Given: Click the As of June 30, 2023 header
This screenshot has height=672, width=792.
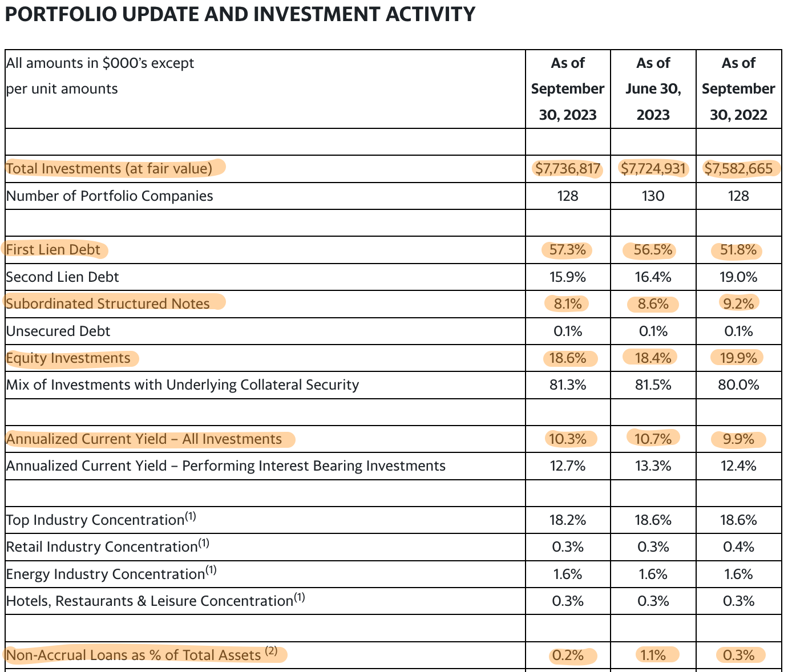Looking at the screenshot, I should 653,89.
